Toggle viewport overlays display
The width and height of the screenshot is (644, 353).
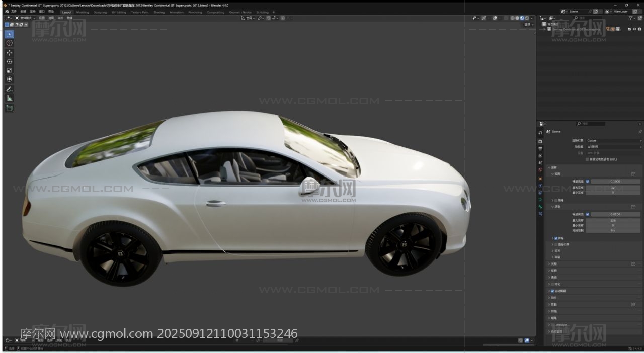[x=495, y=18]
